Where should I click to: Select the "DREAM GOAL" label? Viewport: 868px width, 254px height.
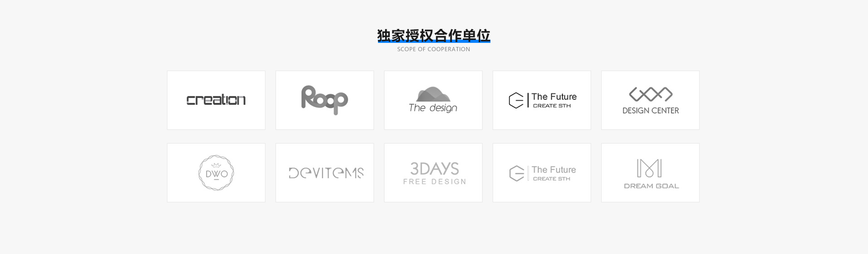coord(651,186)
